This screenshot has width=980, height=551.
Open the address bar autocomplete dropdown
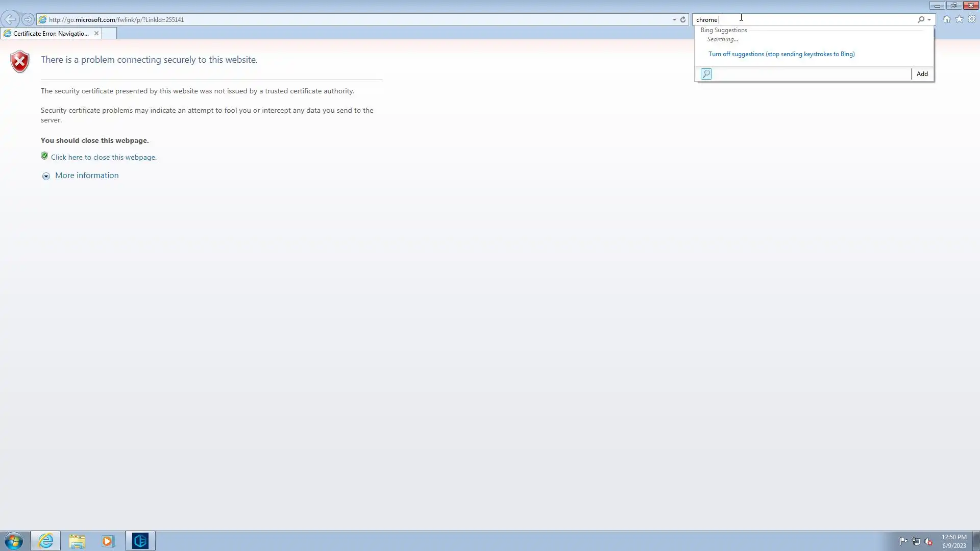coord(674,19)
